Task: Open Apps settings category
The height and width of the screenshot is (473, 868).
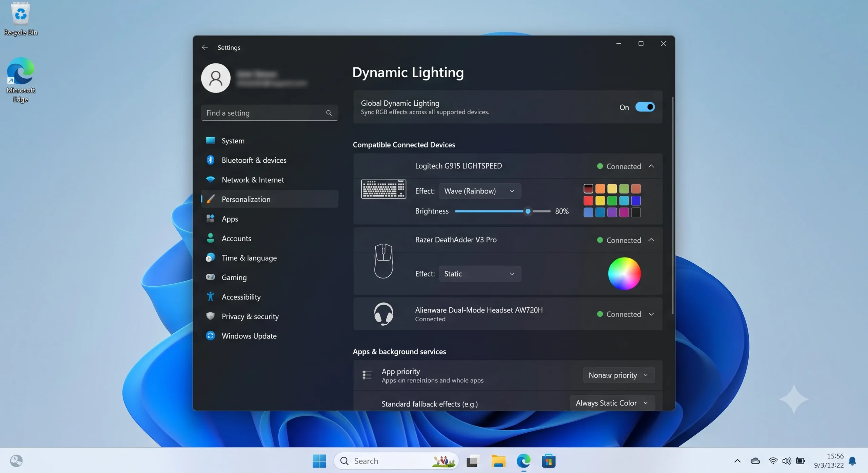Action: pos(270,219)
